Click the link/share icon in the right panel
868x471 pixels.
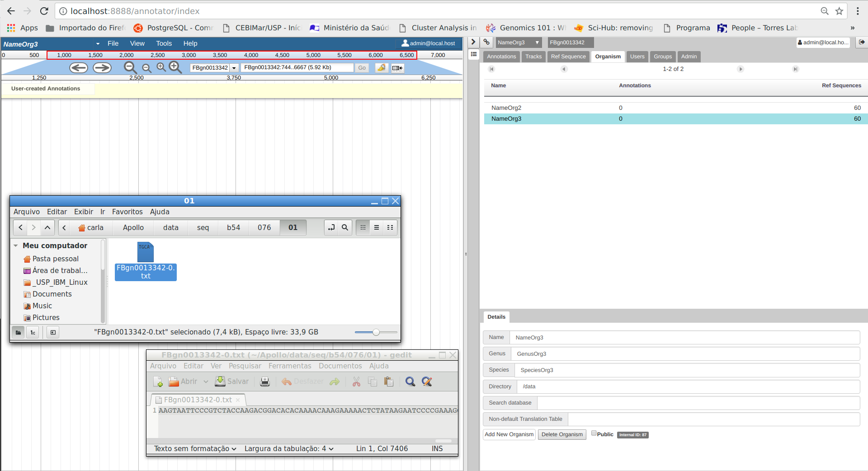pos(486,42)
